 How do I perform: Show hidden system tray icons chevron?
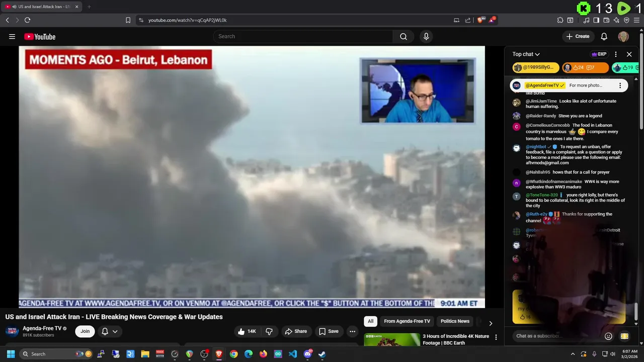coord(573,354)
